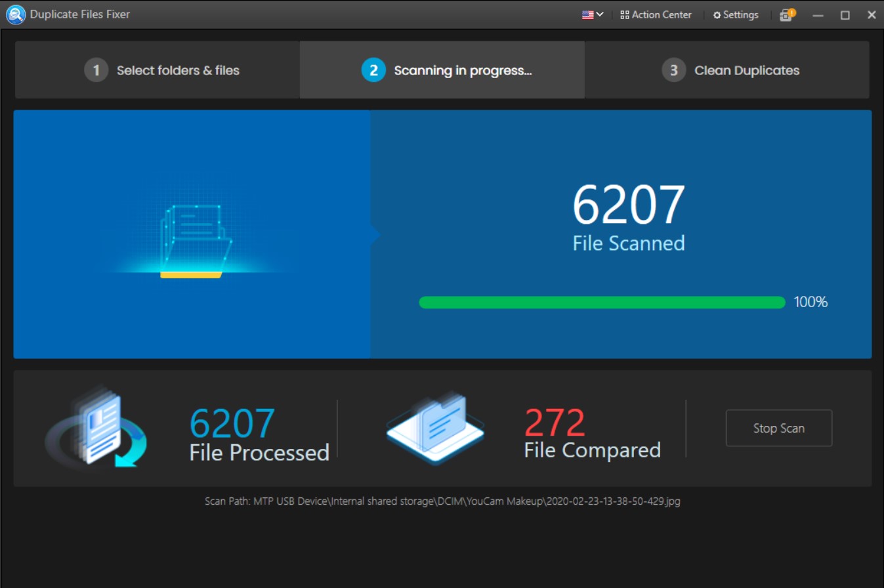Viewport: 884px width, 588px height.
Task: Open the notifications icon with orange badge
Action: (x=786, y=14)
